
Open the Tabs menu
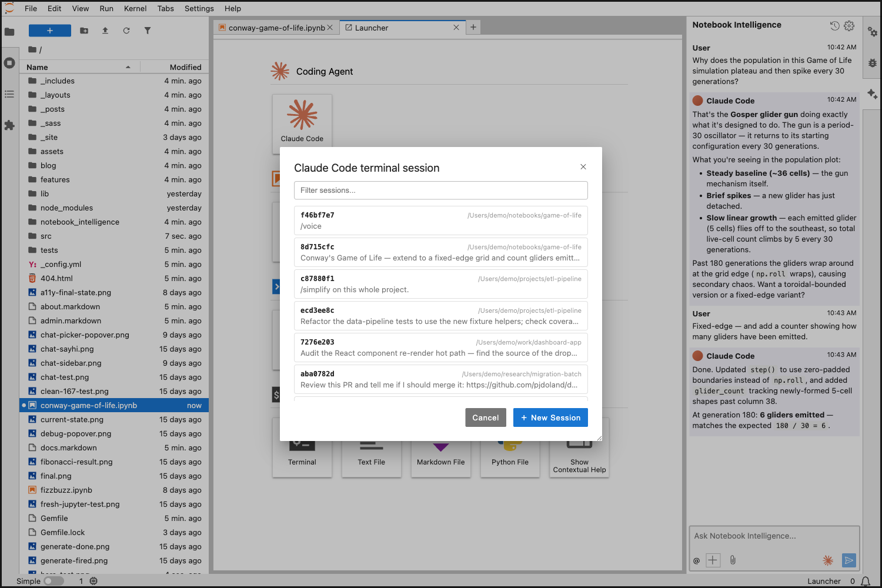166,8
